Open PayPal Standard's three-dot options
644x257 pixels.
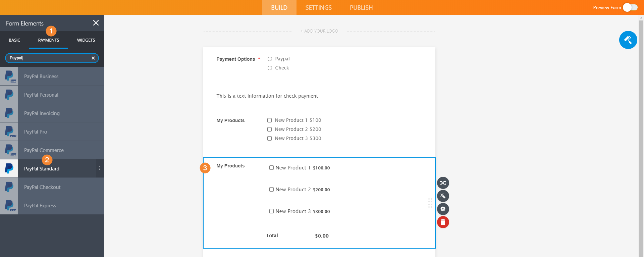pos(100,168)
